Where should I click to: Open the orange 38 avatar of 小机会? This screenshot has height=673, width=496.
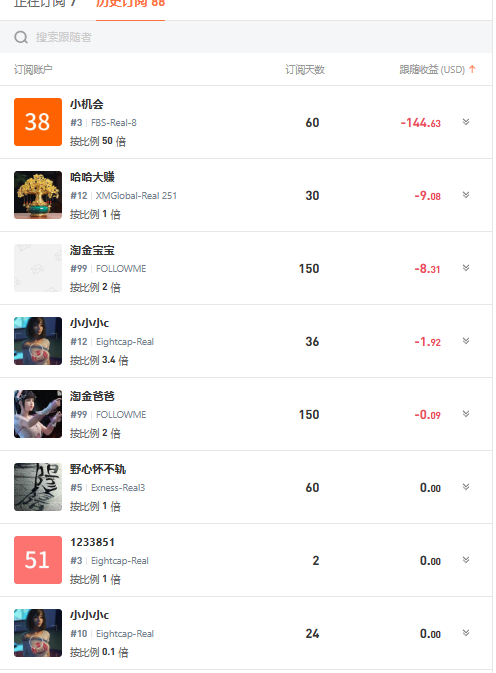38,122
